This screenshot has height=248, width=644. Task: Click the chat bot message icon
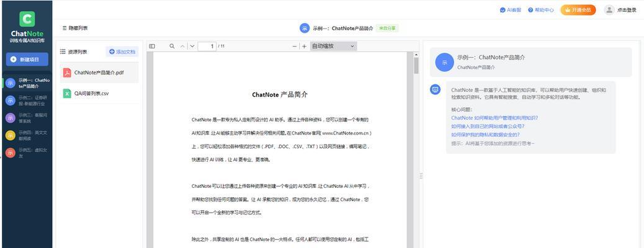point(436,89)
